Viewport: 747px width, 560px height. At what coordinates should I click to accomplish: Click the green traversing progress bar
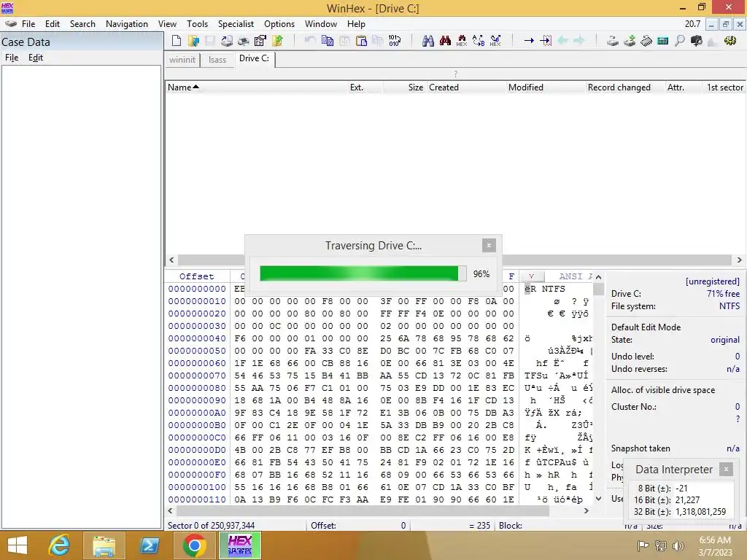pyautogui.click(x=363, y=273)
